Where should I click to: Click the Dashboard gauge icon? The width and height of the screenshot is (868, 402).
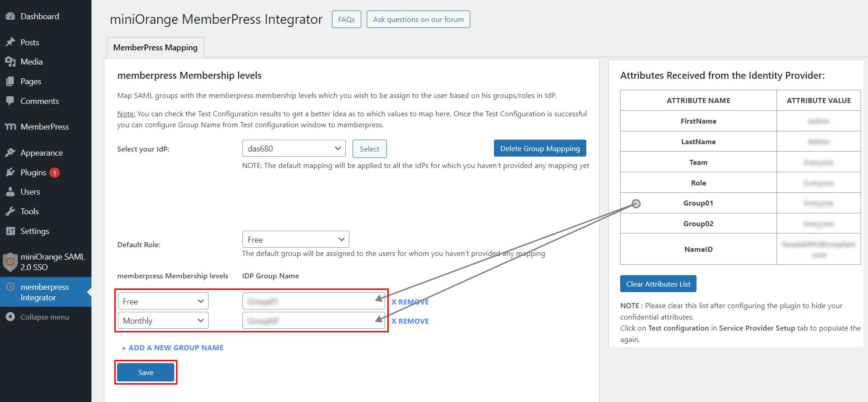click(x=10, y=16)
